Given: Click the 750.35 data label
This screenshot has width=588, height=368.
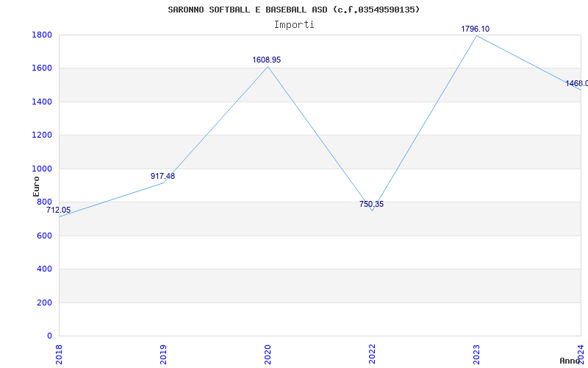Looking at the screenshot, I should tap(371, 205).
